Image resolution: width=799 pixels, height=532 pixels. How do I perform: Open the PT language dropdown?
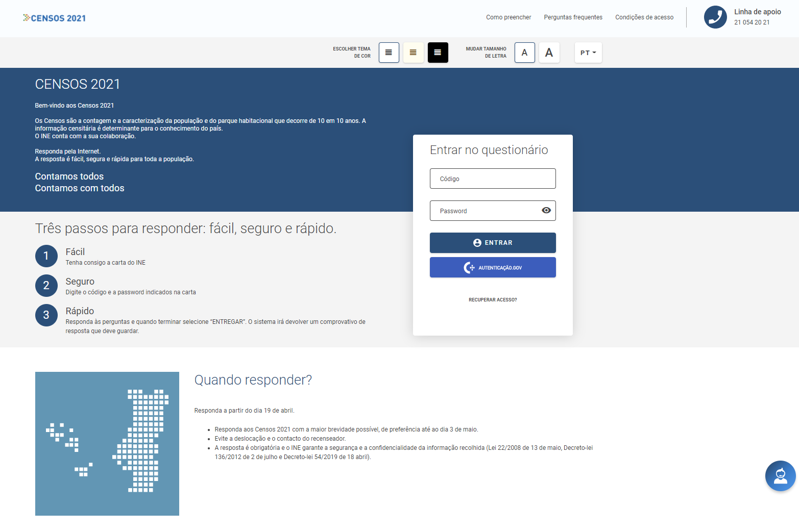tap(588, 53)
